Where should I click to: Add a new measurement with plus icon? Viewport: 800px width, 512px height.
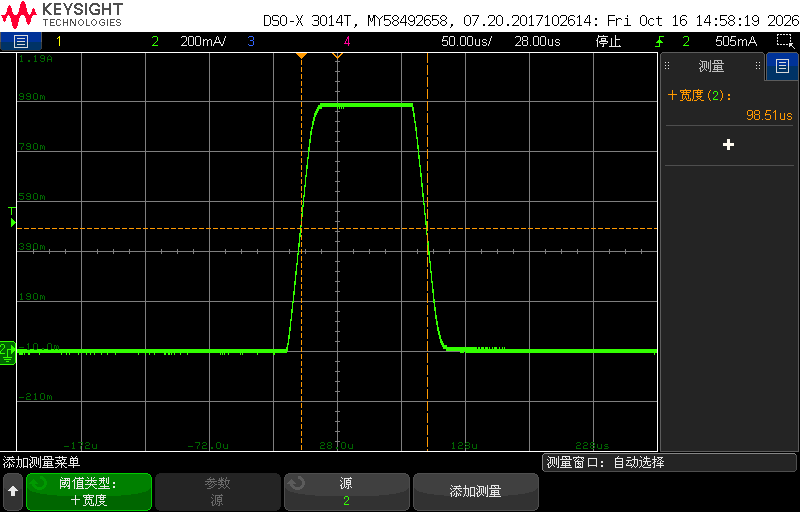729,145
